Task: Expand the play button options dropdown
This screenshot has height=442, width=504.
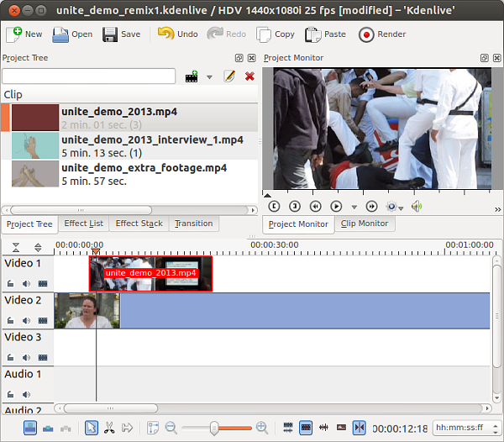Action: (x=354, y=207)
